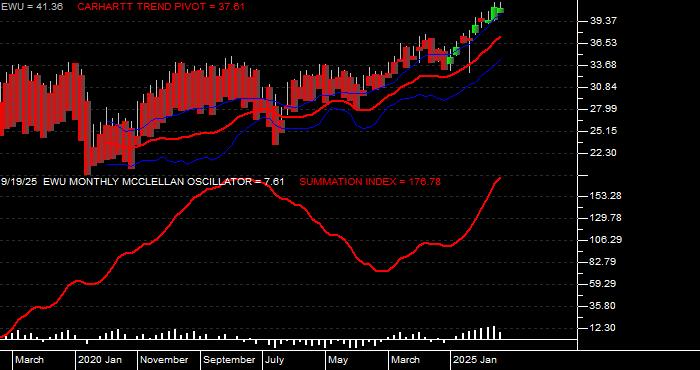This screenshot has height=370, width=700.
Task: Click the CARHARTT TREND PIVOT = 37.61 label
Action: (x=161, y=7)
